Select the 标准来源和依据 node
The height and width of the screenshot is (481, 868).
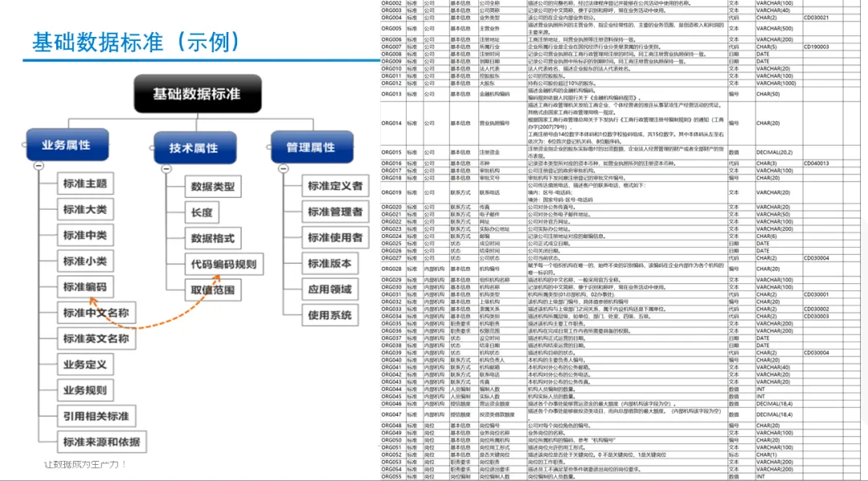pos(101,442)
